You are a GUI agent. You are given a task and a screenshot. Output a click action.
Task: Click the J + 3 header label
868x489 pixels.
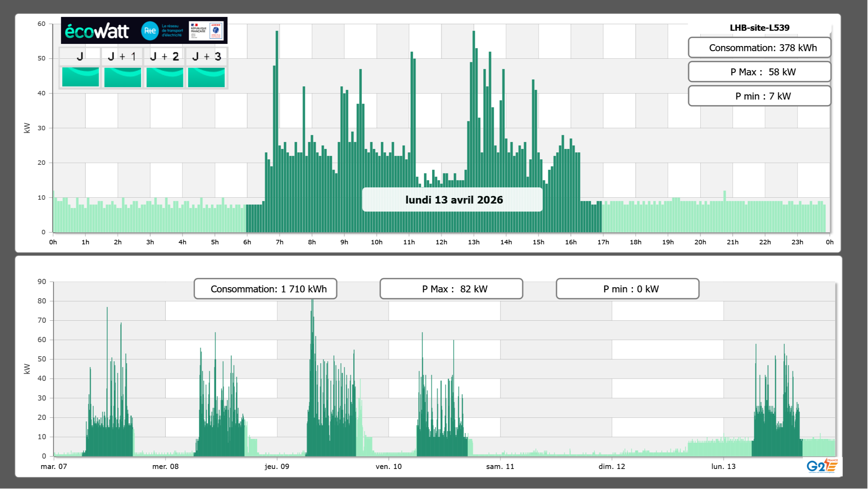(206, 56)
